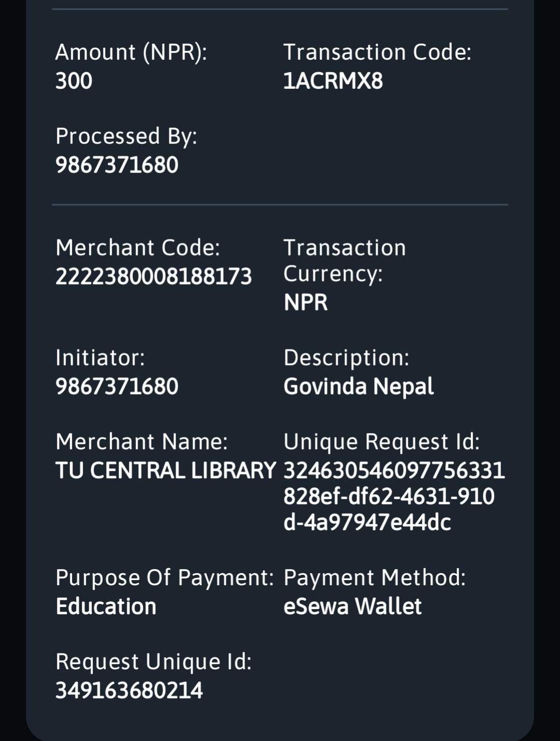Select the description Govinda Nepal

[358, 386]
